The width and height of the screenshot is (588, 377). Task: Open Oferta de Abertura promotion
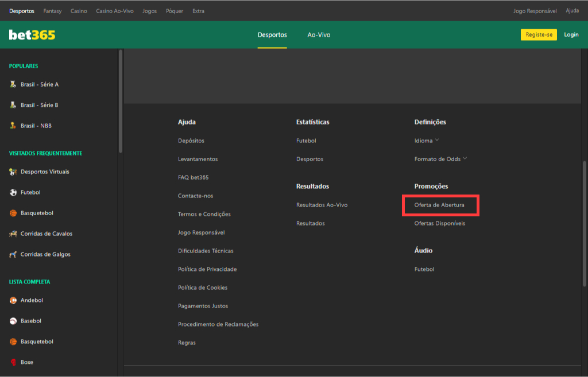point(439,205)
